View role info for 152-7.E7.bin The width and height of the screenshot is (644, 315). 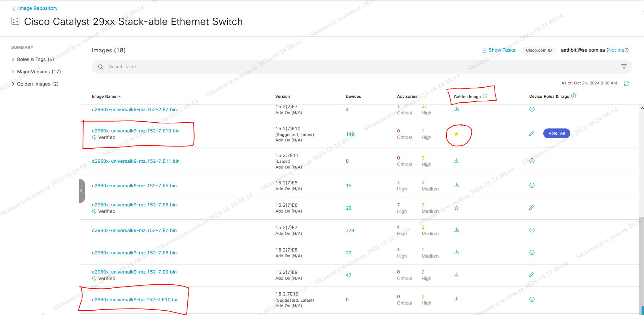532,230
